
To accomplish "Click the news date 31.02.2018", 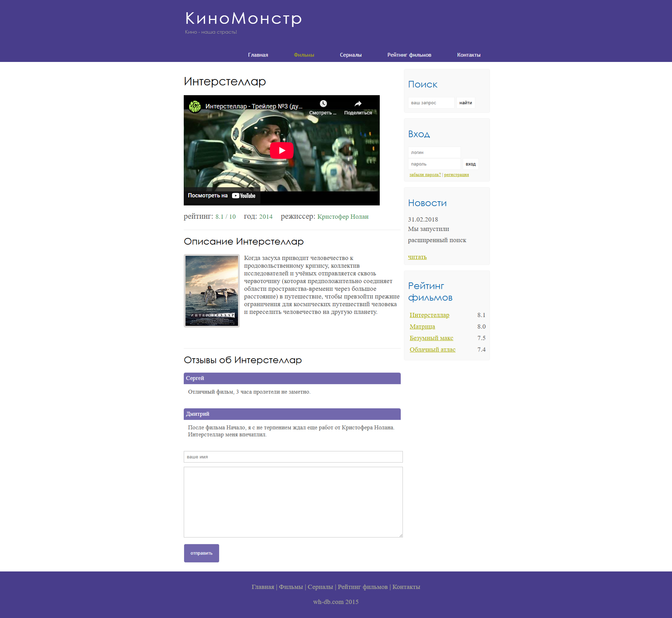I will (x=423, y=219).
